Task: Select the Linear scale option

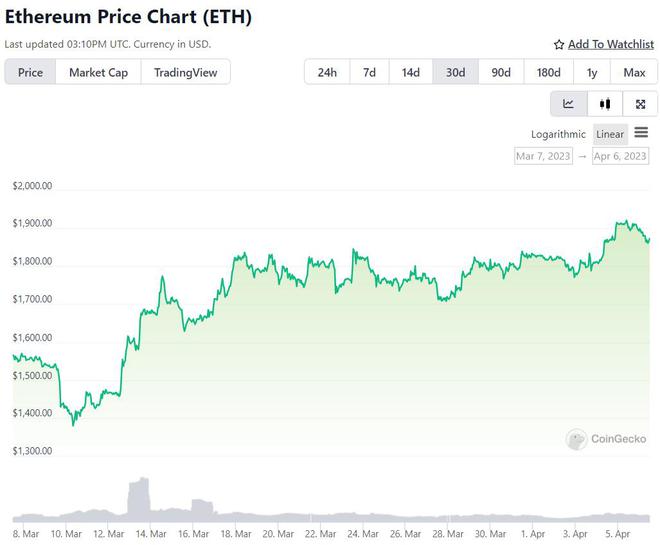Action: tap(609, 134)
